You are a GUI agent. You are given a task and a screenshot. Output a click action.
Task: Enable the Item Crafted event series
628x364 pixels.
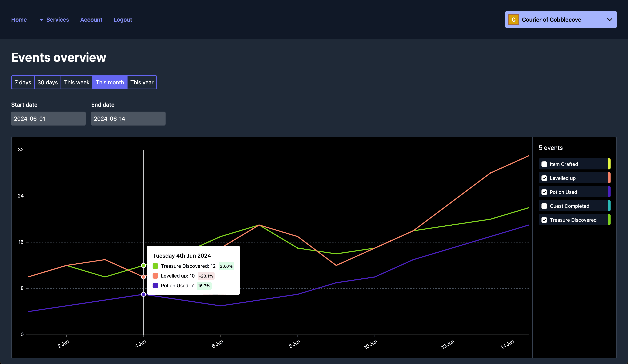pos(544,164)
